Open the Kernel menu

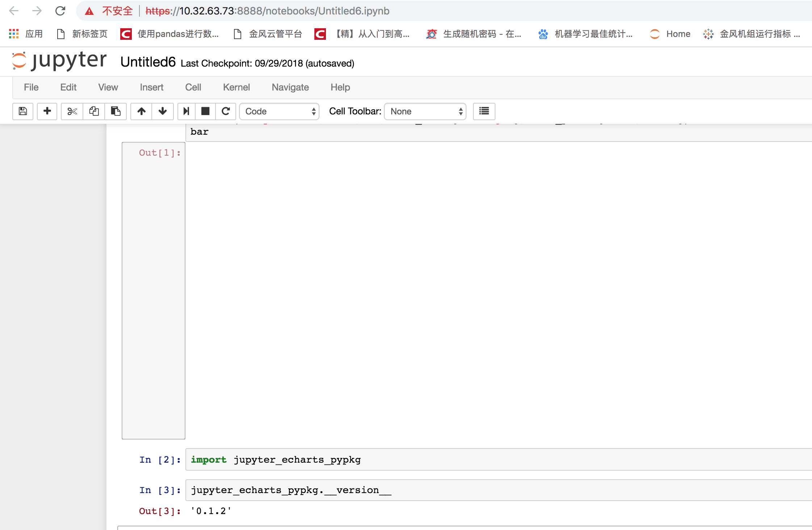pos(236,87)
